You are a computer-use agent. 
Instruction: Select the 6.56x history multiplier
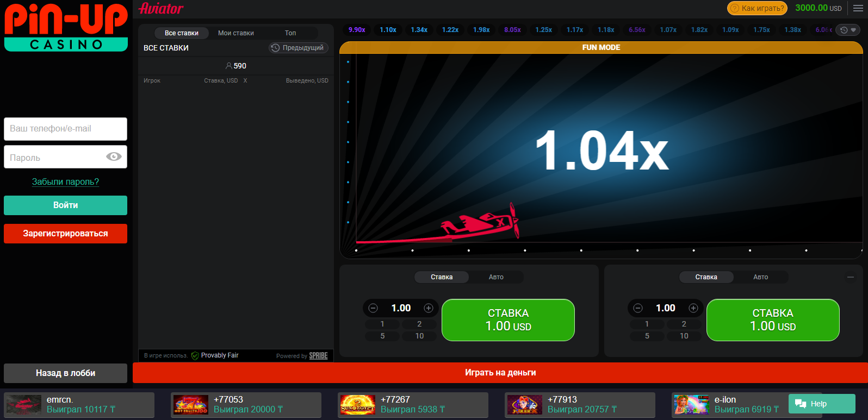(x=637, y=30)
